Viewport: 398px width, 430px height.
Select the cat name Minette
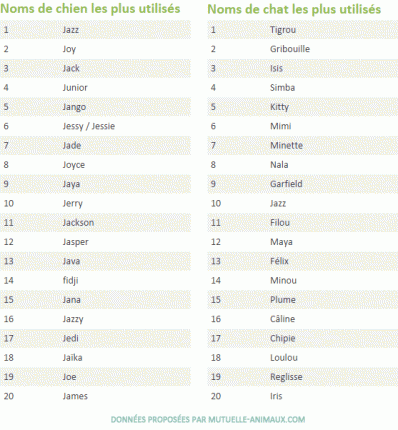(x=286, y=146)
